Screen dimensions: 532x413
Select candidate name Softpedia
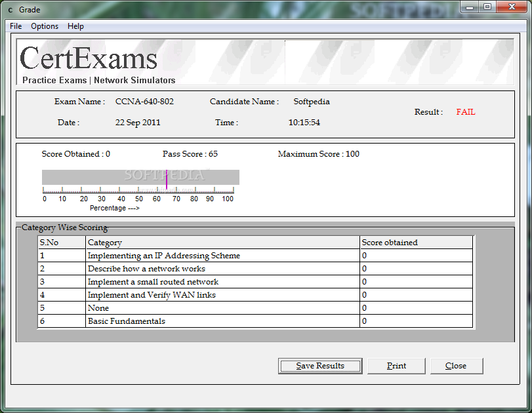(x=312, y=102)
